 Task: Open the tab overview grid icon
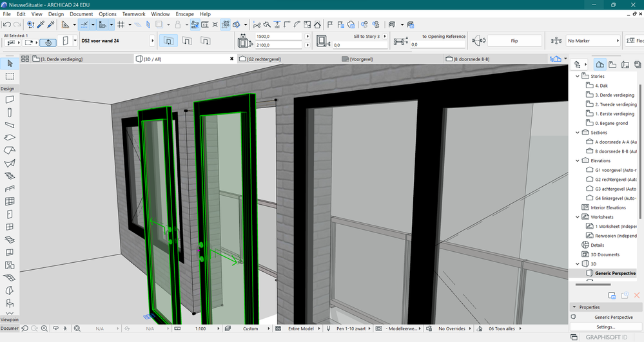click(x=25, y=59)
